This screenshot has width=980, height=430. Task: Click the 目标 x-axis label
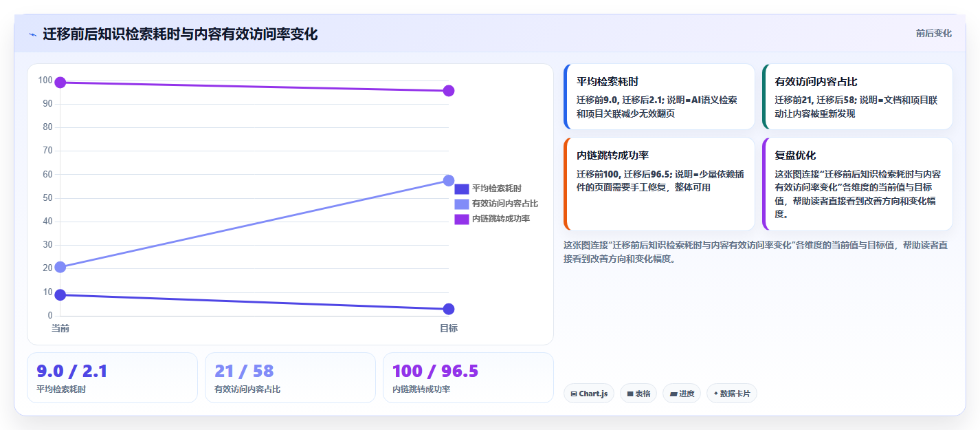click(449, 329)
